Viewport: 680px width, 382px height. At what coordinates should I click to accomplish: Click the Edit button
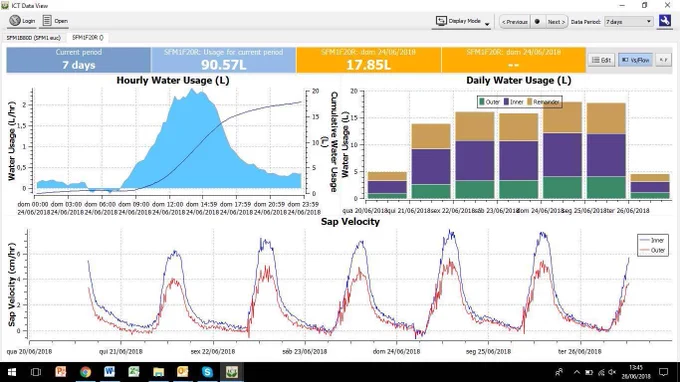coord(602,60)
